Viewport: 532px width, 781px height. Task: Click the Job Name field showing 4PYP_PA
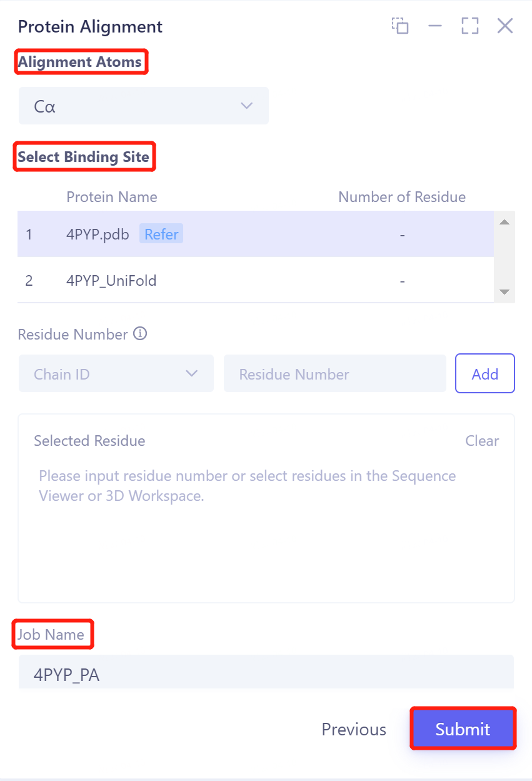tap(266, 673)
